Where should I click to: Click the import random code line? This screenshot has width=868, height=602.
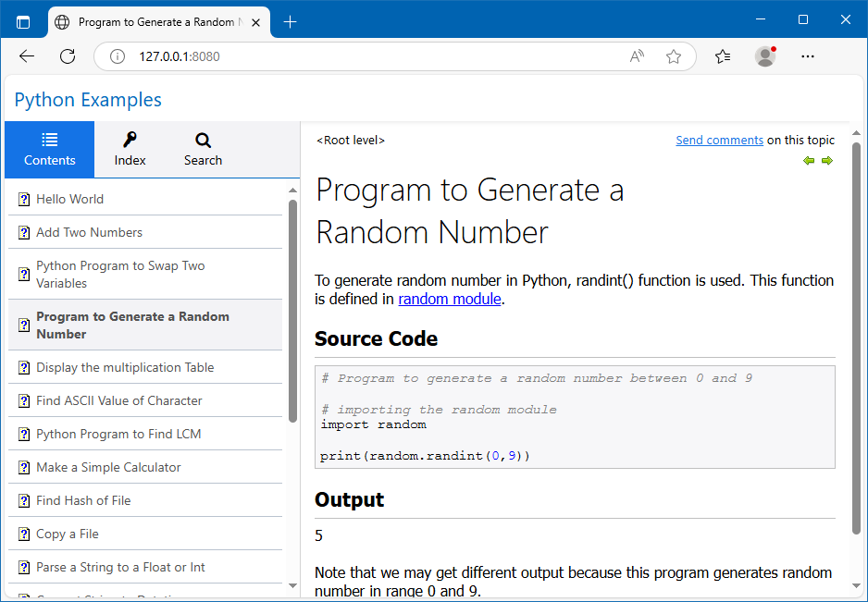pyautogui.click(x=374, y=425)
